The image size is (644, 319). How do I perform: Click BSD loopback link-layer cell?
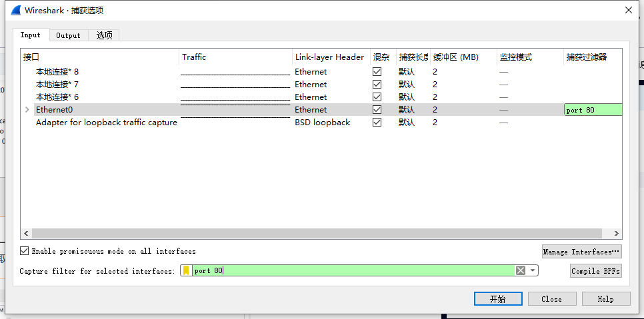(x=323, y=123)
